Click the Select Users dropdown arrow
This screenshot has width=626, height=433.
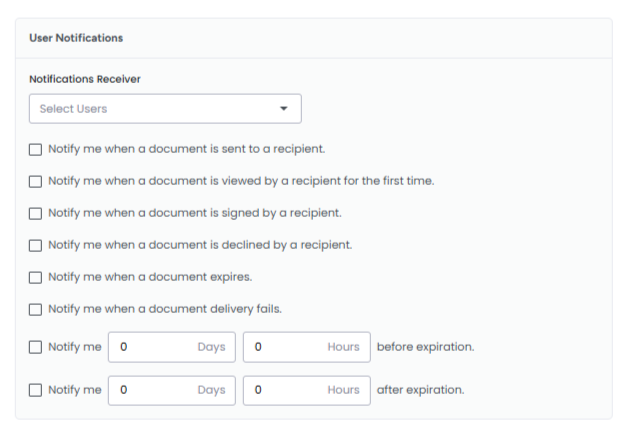point(284,108)
